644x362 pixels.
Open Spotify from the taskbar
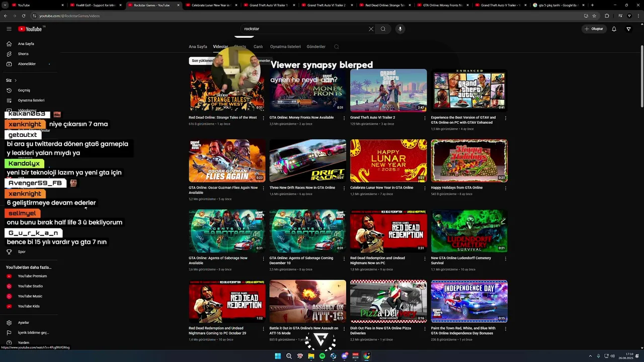[x=322, y=356]
